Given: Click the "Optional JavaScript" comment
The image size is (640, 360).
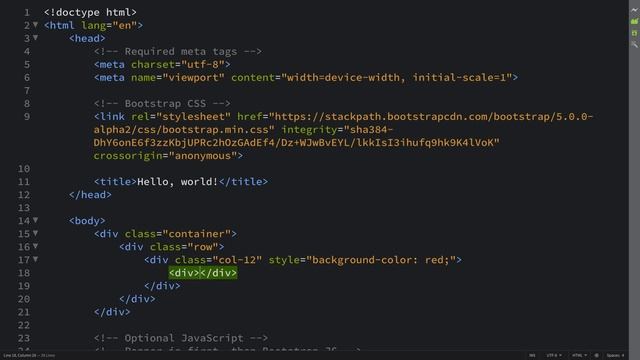Looking at the screenshot, I should click(181, 338).
